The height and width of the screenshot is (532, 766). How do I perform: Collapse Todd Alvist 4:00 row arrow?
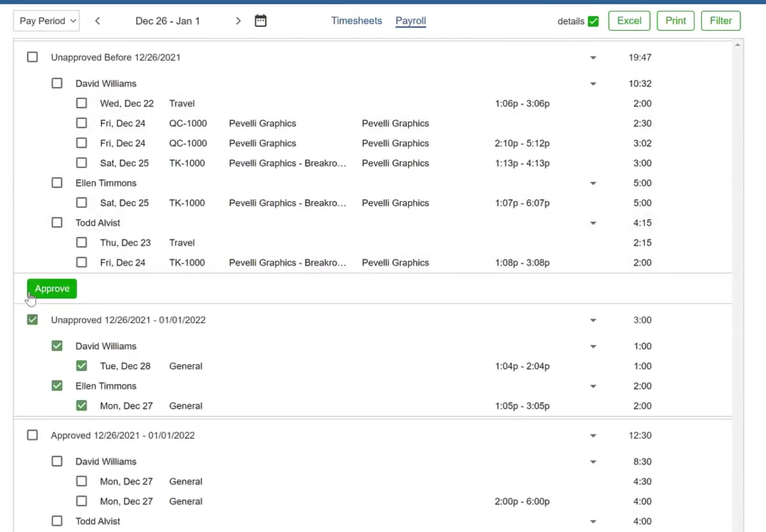click(593, 521)
